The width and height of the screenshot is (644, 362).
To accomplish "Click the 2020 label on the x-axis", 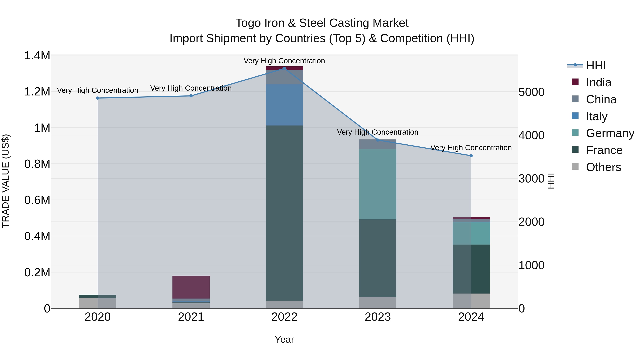I will [98, 317].
